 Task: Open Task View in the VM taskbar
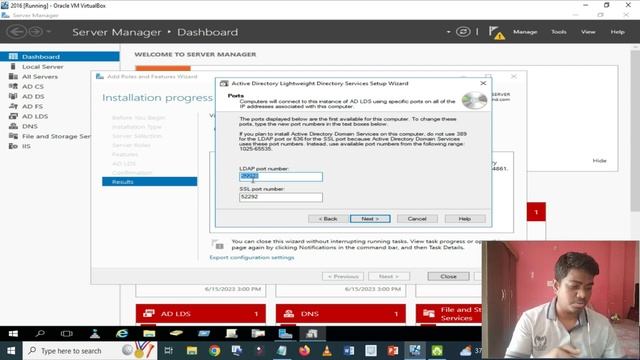[x=67, y=333]
